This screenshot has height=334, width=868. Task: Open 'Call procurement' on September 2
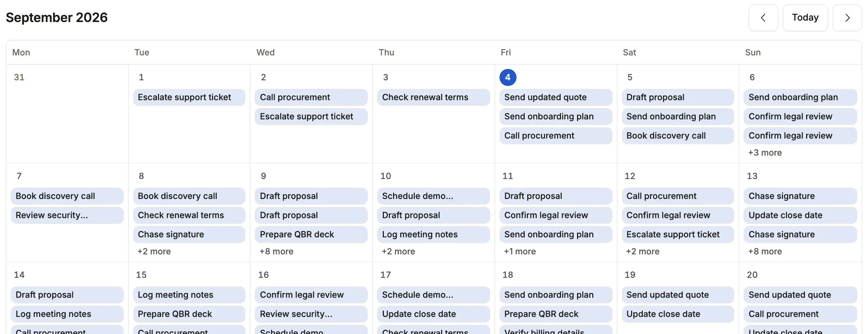(311, 97)
